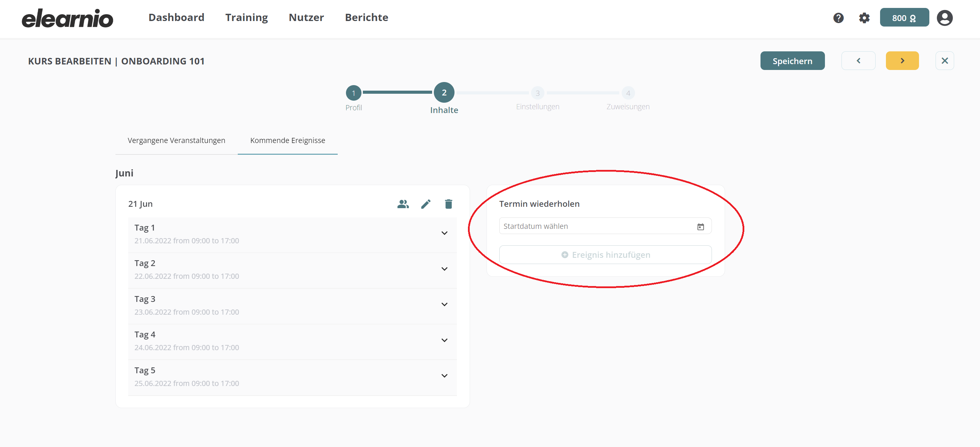980x447 pixels.
Task: Click '24.06.2022 from 09:00 to 17:00' text
Action: (186, 347)
